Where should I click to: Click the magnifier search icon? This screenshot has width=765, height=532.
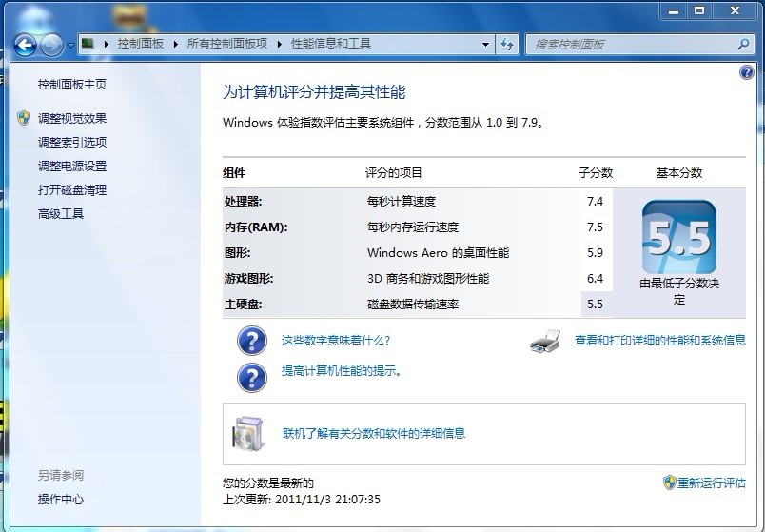(x=743, y=45)
